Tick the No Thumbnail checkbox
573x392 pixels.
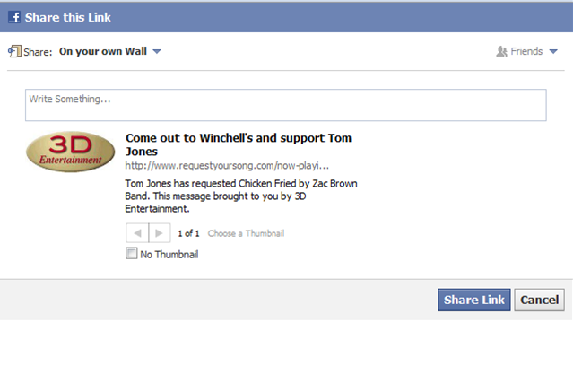click(x=132, y=254)
